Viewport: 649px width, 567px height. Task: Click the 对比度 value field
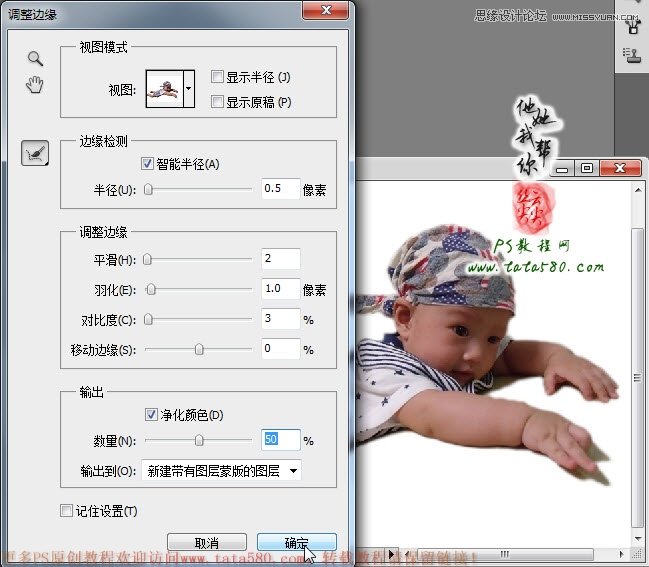(x=281, y=319)
